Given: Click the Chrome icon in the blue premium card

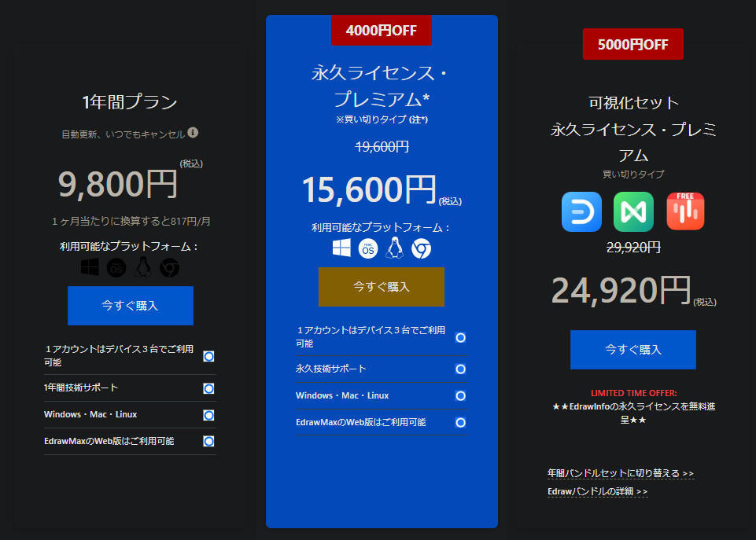Looking at the screenshot, I should (422, 248).
